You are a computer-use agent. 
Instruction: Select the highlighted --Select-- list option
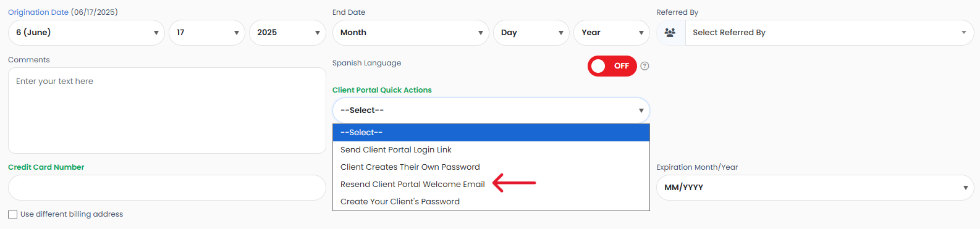[491, 133]
